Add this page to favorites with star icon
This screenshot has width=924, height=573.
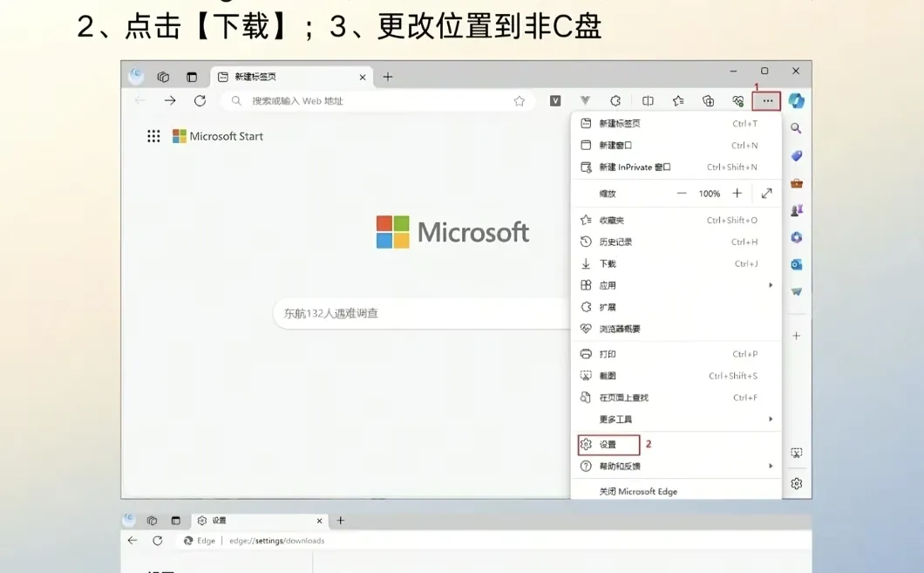pos(520,101)
